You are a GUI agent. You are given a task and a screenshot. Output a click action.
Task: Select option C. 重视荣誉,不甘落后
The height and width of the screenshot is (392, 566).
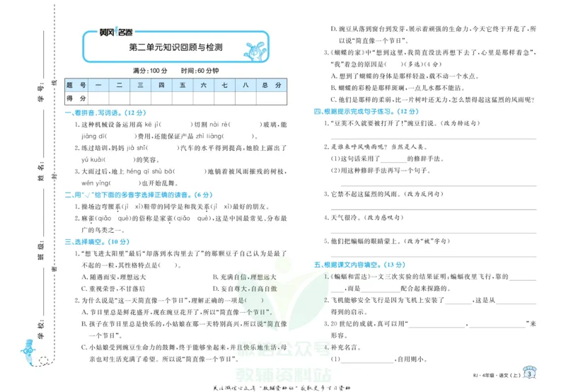(113, 289)
